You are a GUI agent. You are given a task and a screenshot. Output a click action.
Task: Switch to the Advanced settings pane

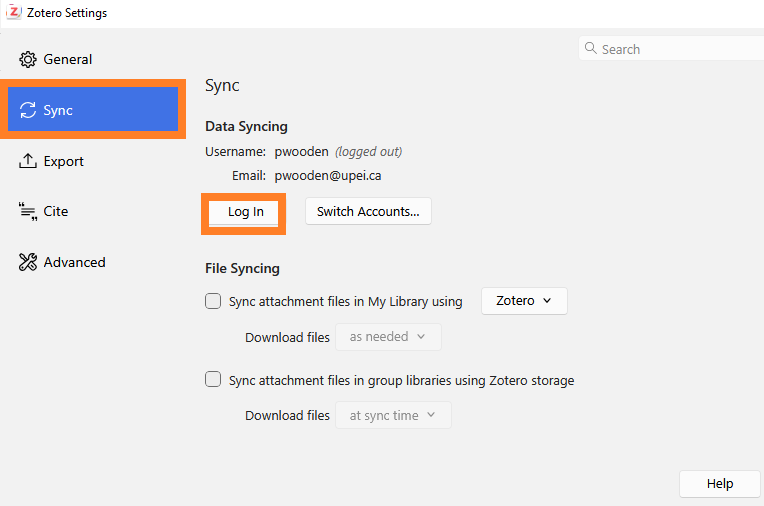coord(74,262)
